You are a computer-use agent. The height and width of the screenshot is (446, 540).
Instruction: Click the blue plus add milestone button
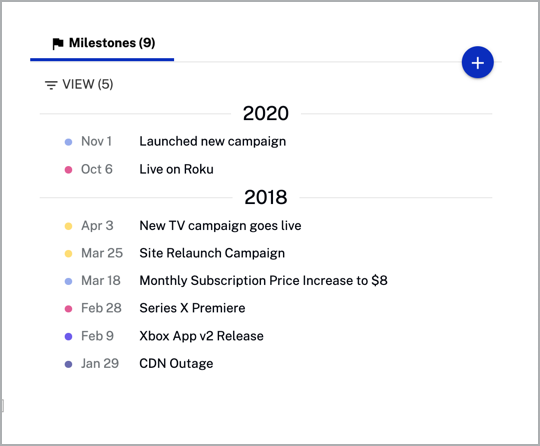pyautogui.click(x=477, y=62)
